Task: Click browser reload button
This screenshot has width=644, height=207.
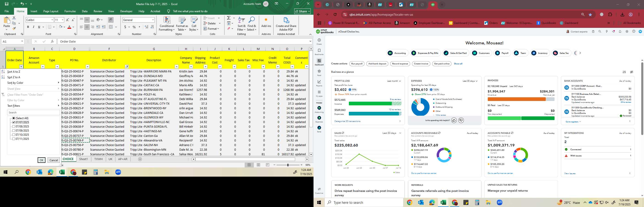Action: [335, 14]
